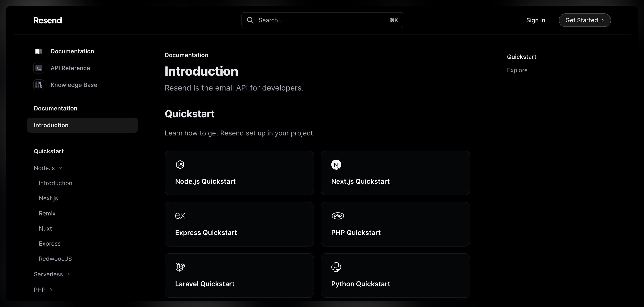This screenshot has width=644, height=307.
Task: Open the Knowledge Base section
Action: (65, 85)
